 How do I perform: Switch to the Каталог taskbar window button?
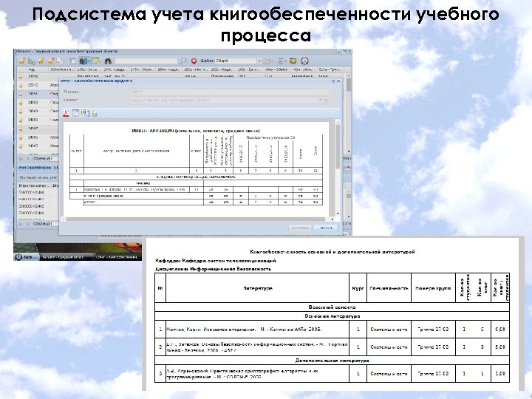click(67, 257)
